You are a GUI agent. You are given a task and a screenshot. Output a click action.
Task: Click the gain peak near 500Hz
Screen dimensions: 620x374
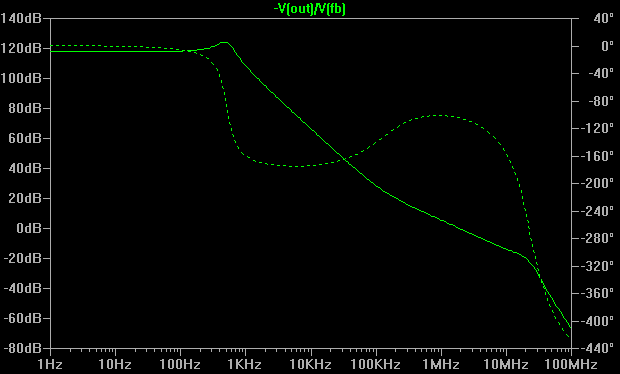pyautogui.click(x=224, y=42)
